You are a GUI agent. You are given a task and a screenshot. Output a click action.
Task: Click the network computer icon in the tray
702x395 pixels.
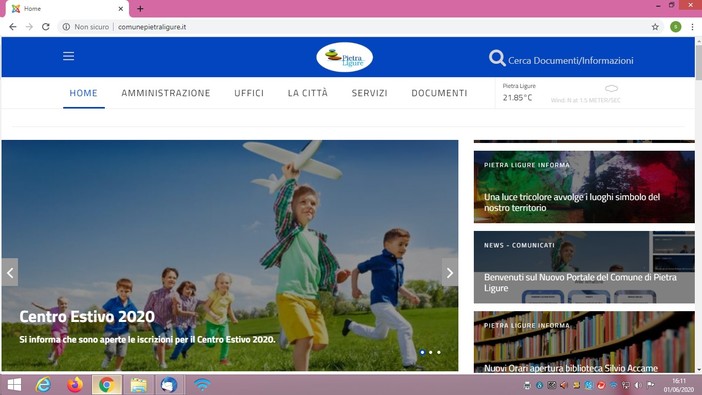pos(626,385)
